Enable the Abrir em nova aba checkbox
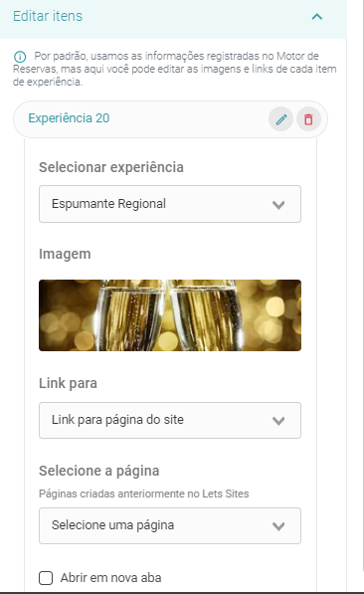Image resolution: width=364 pixels, height=594 pixels. 46,578
